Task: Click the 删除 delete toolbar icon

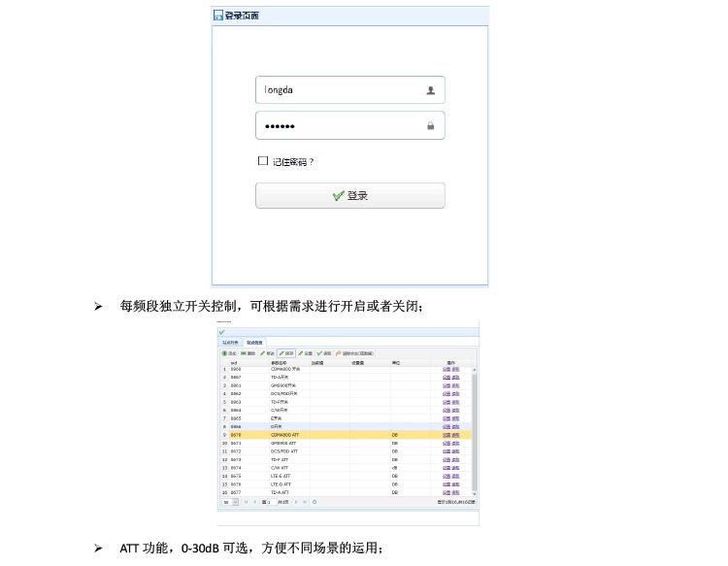Action: pos(245,353)
